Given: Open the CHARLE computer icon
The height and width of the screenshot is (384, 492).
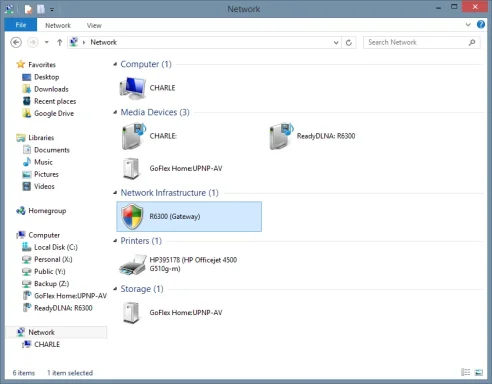Looking at the screenshot, I should [x=132, y=88].
